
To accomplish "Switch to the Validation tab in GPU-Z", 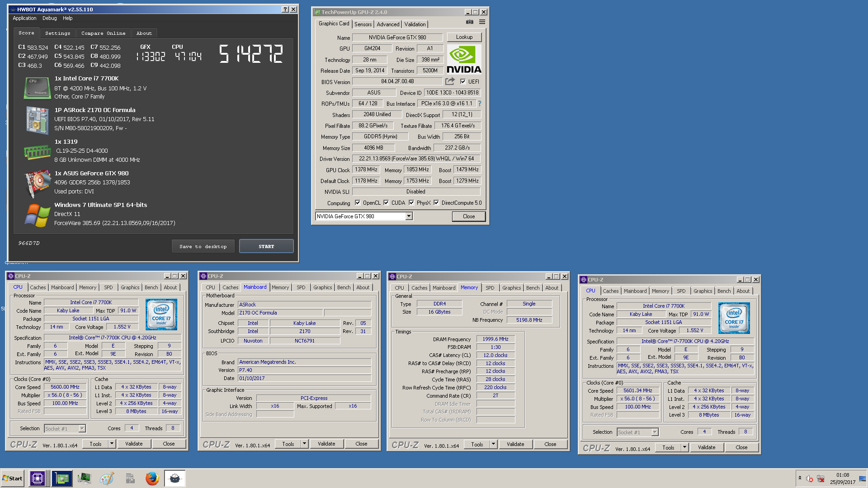I will pos(415,24).
